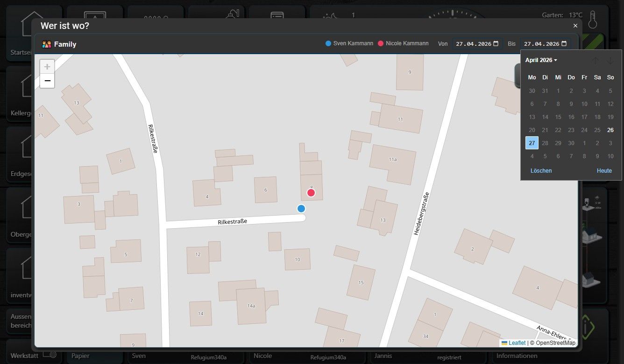Screen dimensions: 624x364
Task: Choose day 13 in the calendar grid
Action: pyautogui.click(x=532, y=117)
